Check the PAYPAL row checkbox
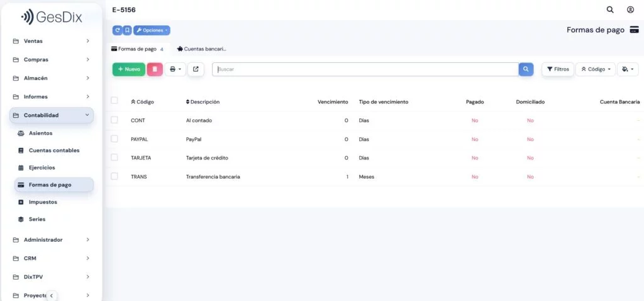The width and height of the screenshot is (644, 301). coord(114,139)
